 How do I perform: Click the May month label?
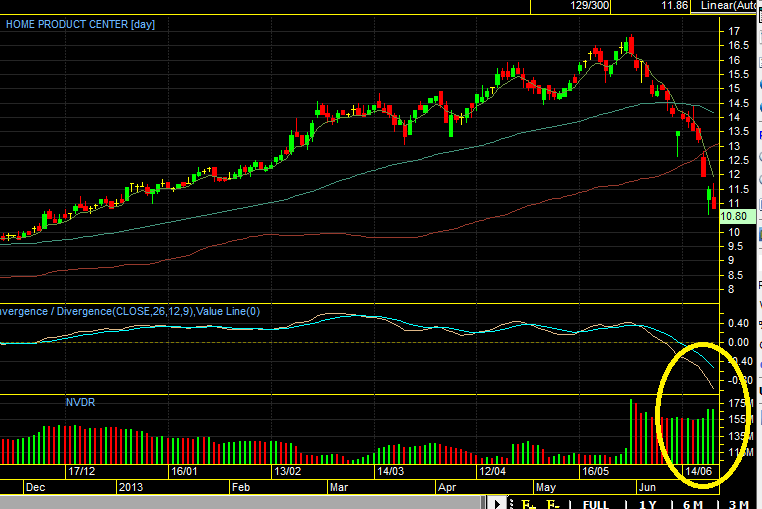click(546, 487)
